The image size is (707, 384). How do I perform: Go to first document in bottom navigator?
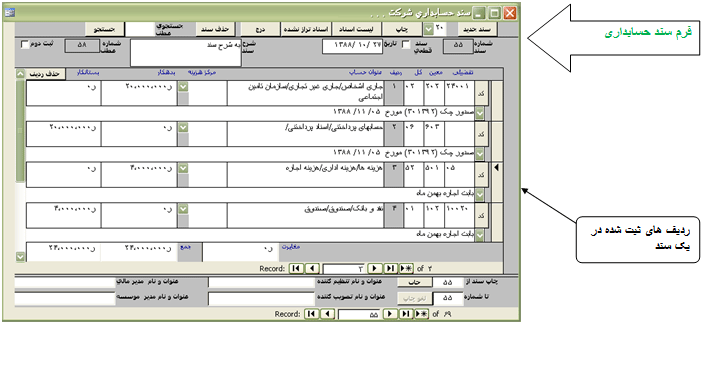point(311,314)
